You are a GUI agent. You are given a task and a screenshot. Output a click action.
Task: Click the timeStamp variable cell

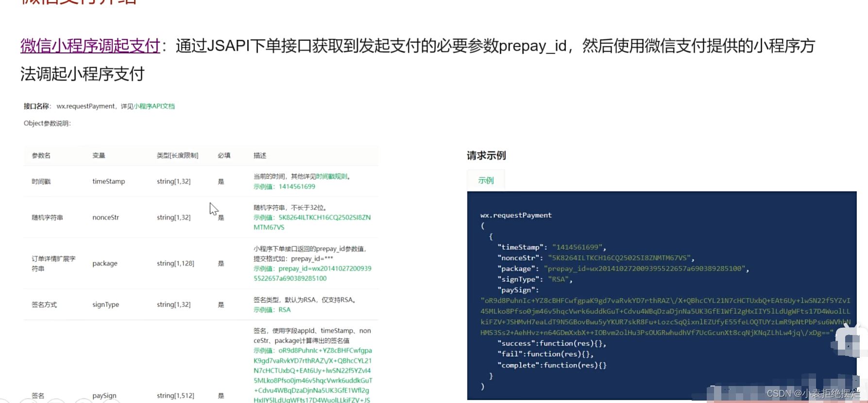point(109,182)
